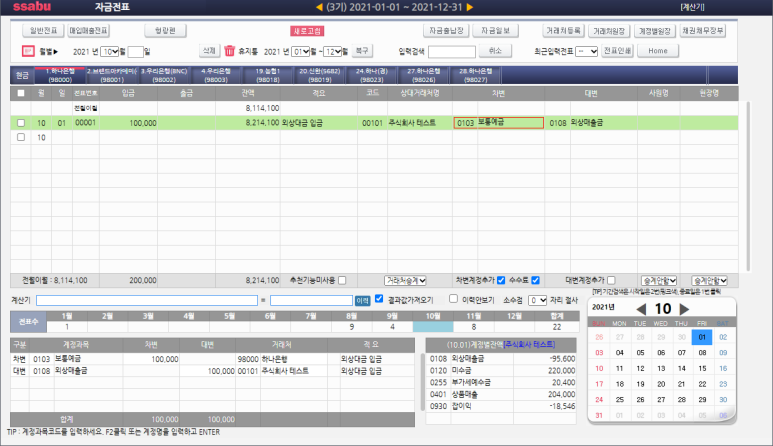Select 20.신한(5682) (98019) tab
This screenshot has height=446, width=773.
coord(319,75)
